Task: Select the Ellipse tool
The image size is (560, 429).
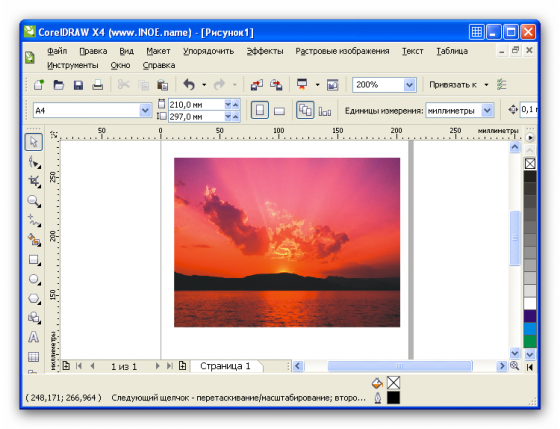Action: click(34, 279)
